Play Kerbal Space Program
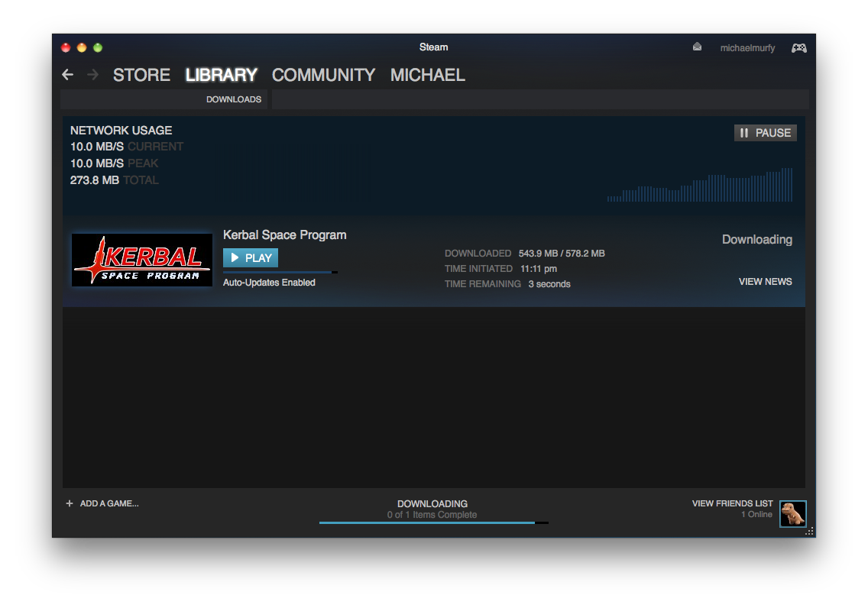This screenshot has width=868, height=608. point(251,258)
